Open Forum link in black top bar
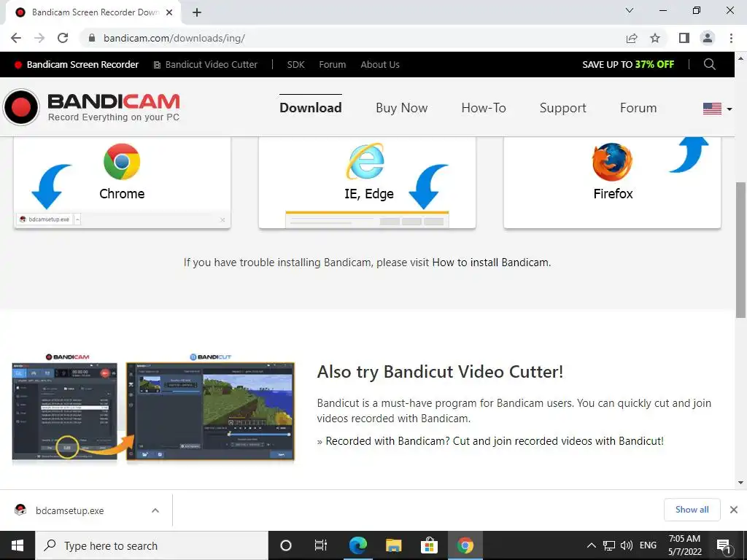The height and width of the screenshot is (560, 747). (x=332, y=64)
